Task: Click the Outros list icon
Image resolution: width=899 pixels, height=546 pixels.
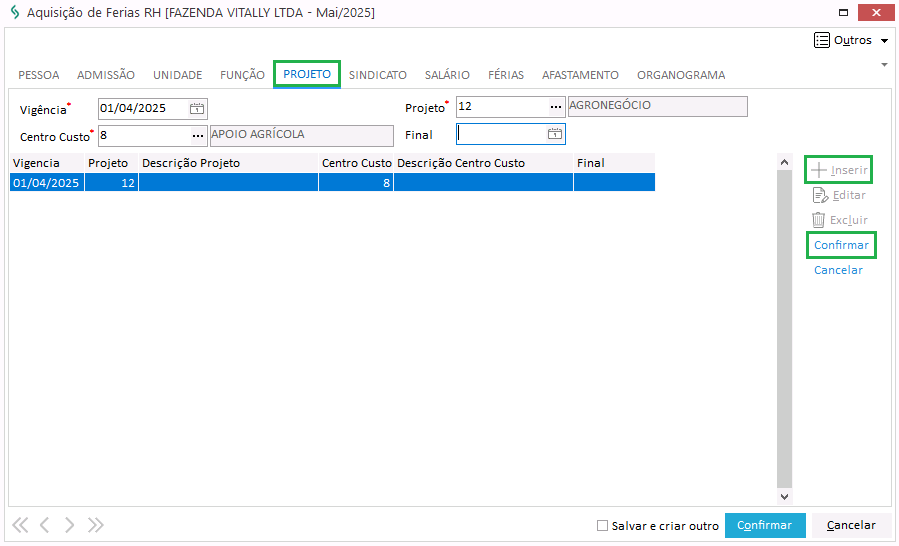Action: (822, 40)
